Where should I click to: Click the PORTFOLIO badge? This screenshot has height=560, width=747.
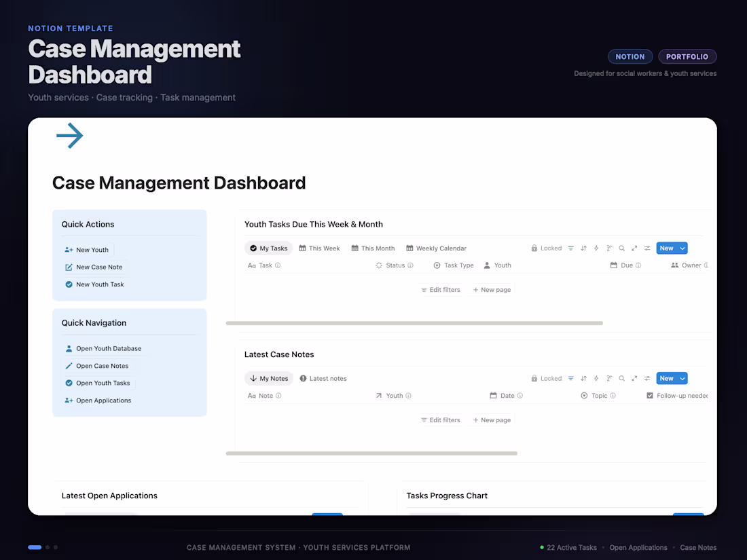687,56
